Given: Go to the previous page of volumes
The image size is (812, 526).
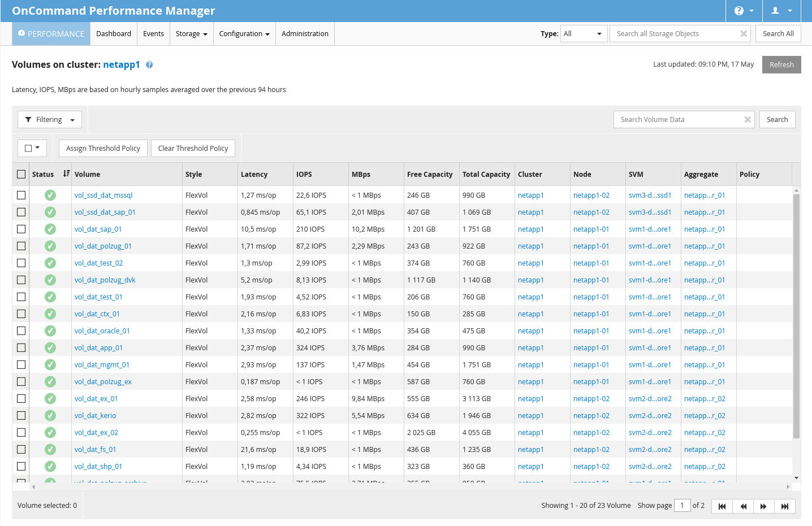Looking at the screenshot, I should [x=743, y=506].
